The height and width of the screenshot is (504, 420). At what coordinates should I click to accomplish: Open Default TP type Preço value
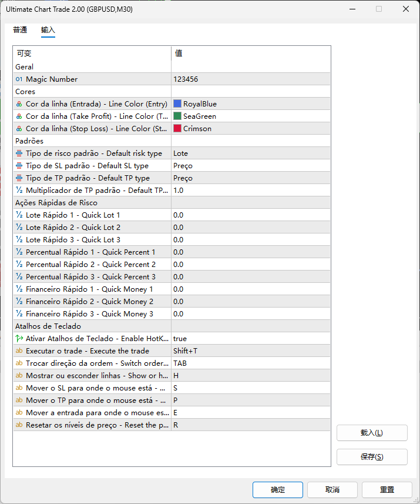[250, 178]
